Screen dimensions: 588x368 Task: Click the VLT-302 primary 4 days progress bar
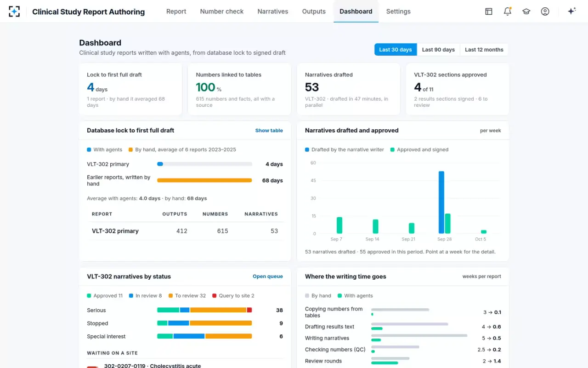pos(204,164)
